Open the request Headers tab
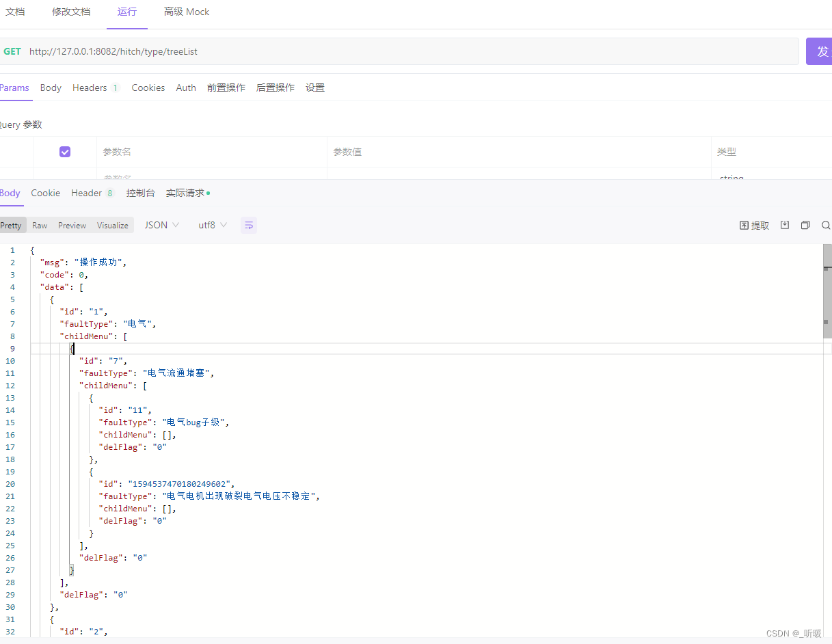The image size is (832, 644). (x=96, y=88)
